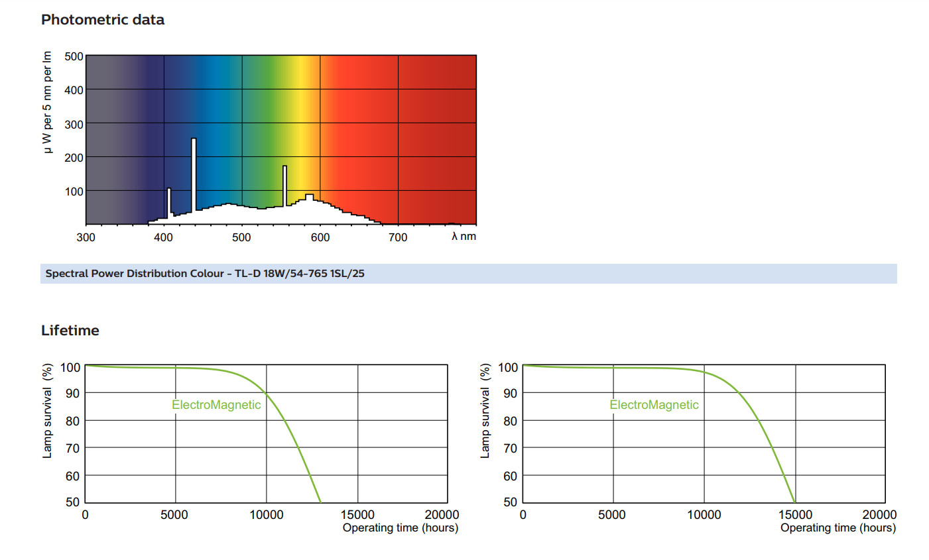
Task: Click the "λ nm" wavelength axis label
Action: (464, 237)
